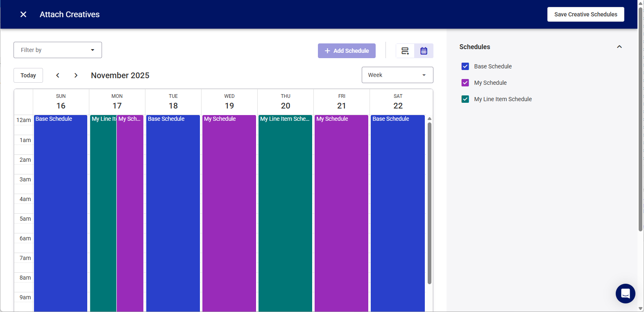Open the chat support bubble
The image size is (644, 312).
[x=625, y=294]
